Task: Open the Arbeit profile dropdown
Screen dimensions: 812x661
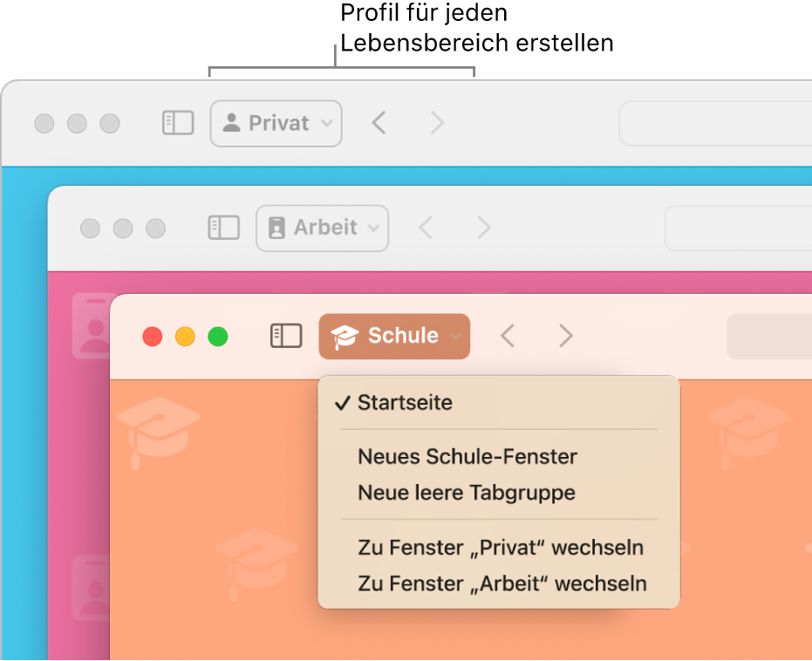Action: 322,228
